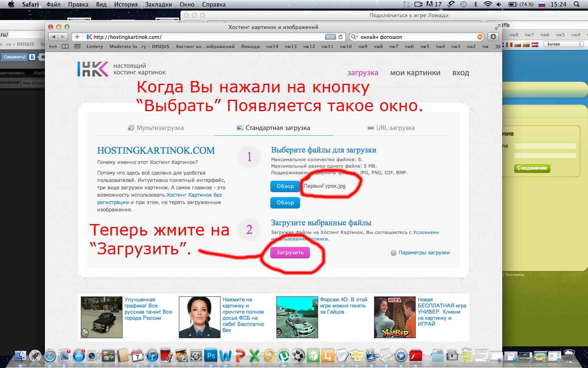Add bookmark with the plus button

(x=77, y=37)
